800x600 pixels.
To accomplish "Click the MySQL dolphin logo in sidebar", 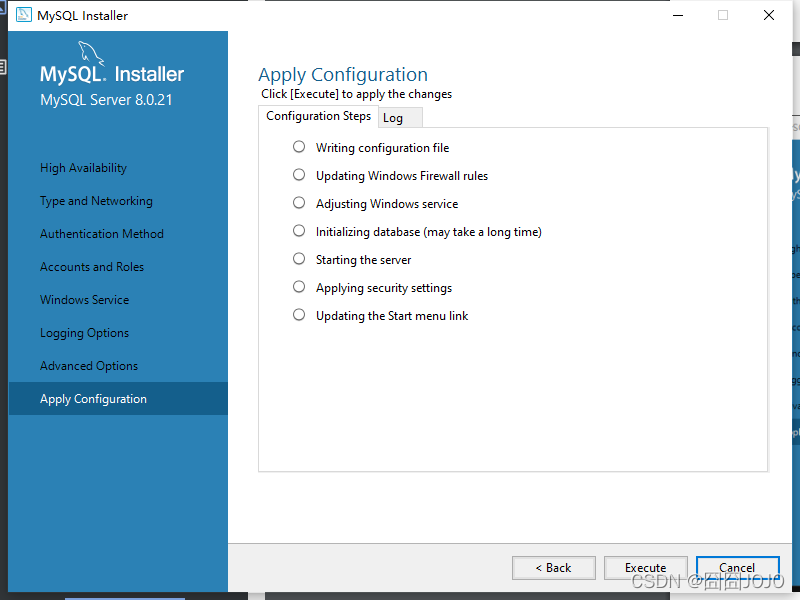I will [91, 53].
